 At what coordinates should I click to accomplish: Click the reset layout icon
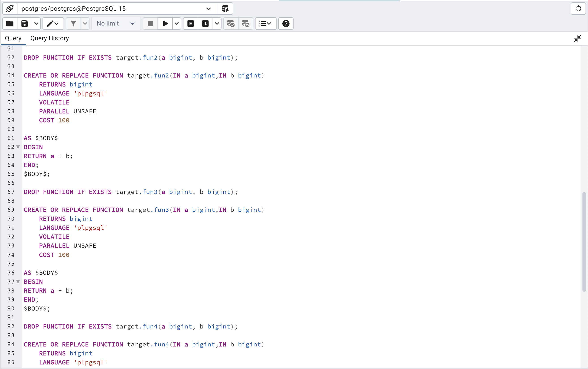(578, 9)
